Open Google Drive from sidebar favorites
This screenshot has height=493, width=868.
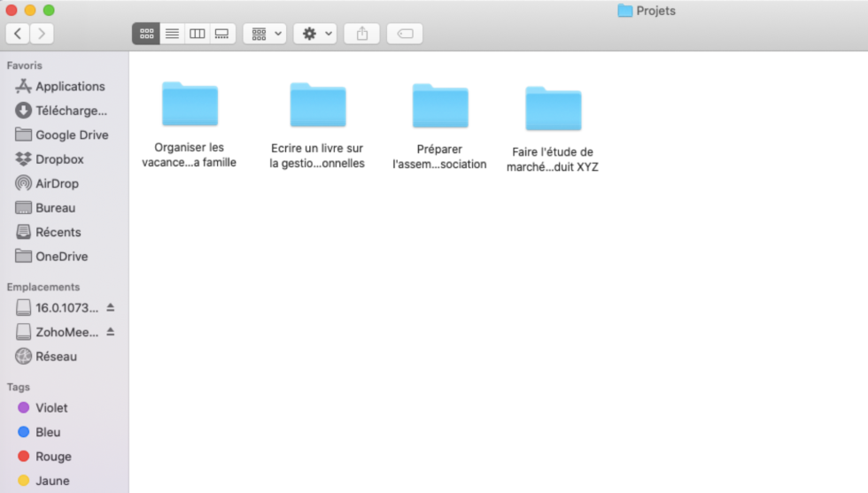tap(72, 135)
